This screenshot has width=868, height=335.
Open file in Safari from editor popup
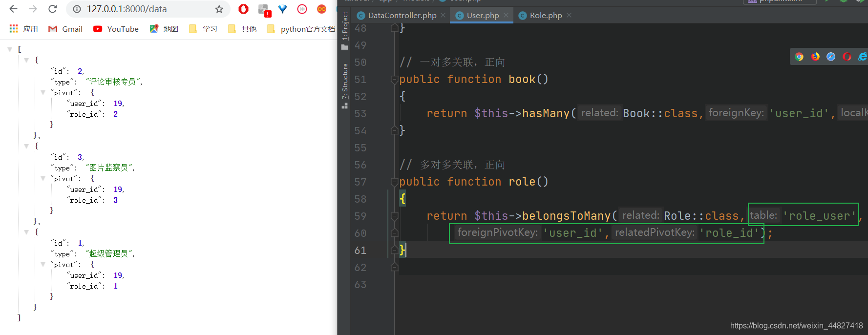point(831,57)
